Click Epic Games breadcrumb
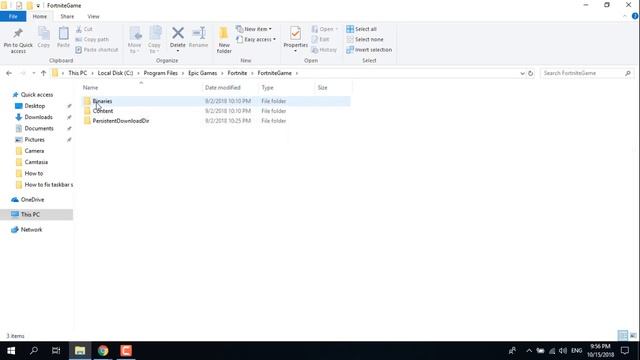Image resolution: width=640 pixels, height=360 pixels. click(x=202, y=73)
